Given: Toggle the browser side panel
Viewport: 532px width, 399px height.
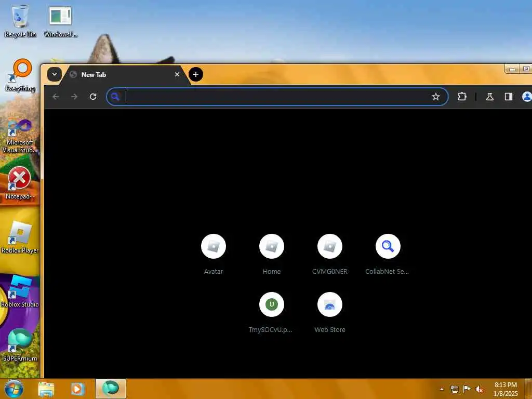Looking at the screenshot, I should (x=508, y=97).
